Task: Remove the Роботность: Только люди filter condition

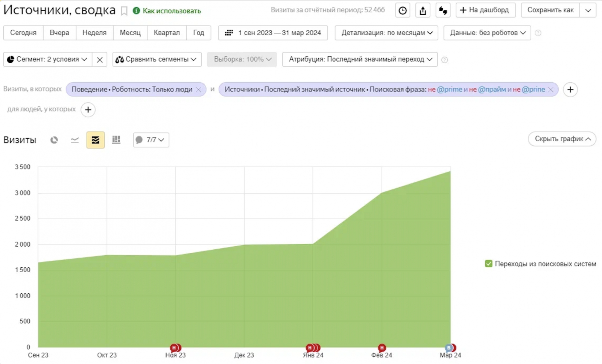Action: click(x=199, y=89)
